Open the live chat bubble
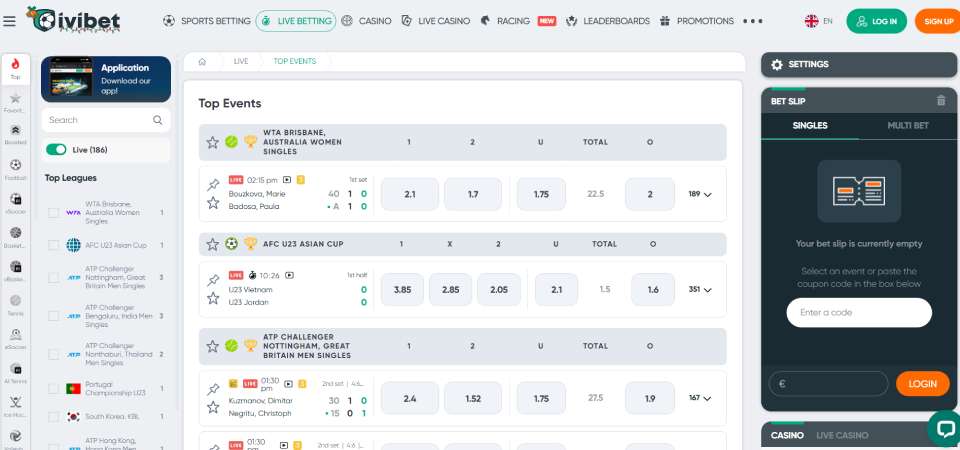Image resolution: width=960 pixels, height=450 pixels. coord(943,427)
